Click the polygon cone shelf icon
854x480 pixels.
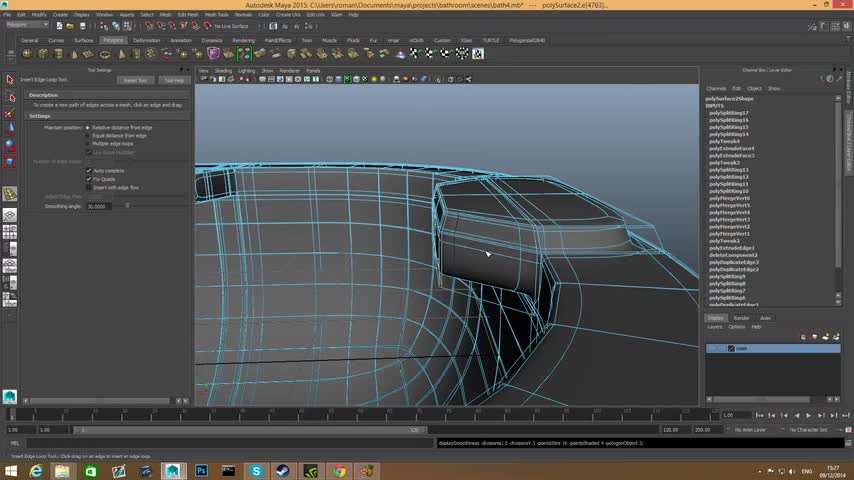74,53
